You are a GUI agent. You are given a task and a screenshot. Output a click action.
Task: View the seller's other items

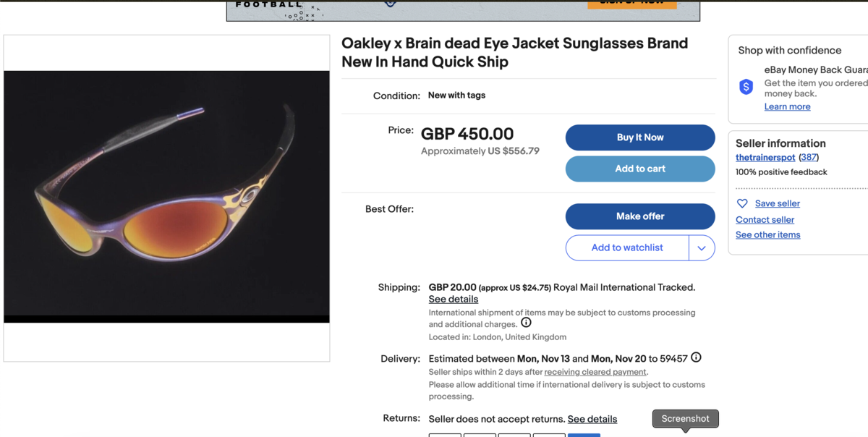[767, 235]
